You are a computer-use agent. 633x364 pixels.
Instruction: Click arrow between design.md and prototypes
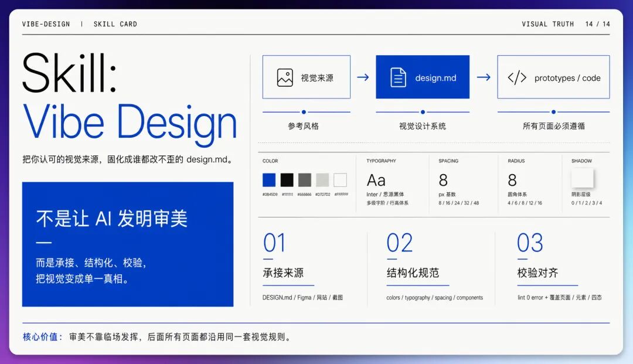483,77
